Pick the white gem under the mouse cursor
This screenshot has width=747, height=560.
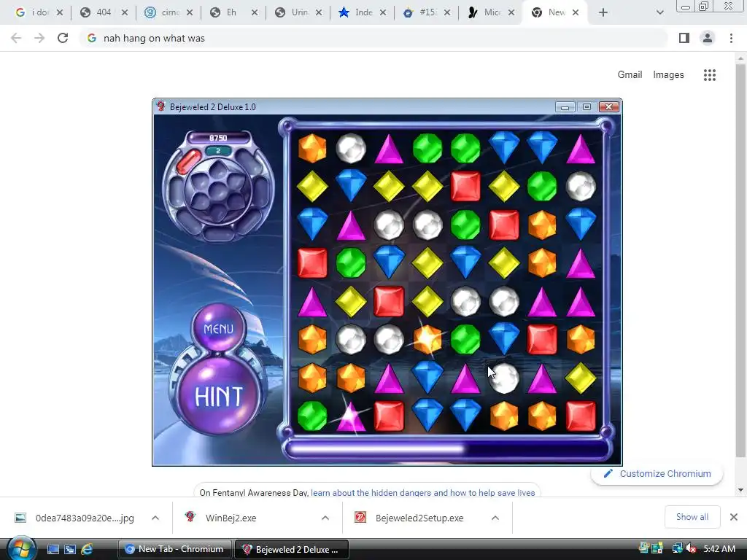coord(504,378)
